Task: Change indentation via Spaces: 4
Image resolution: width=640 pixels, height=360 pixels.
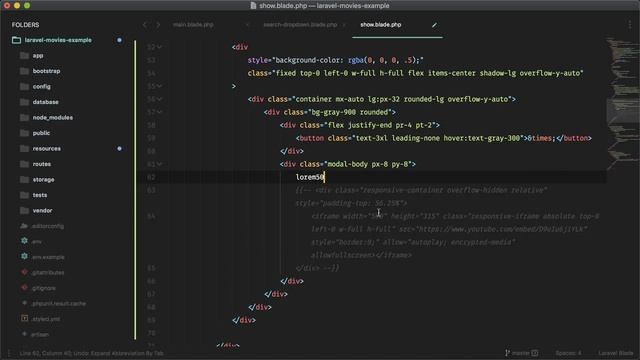Action: (x=568, y=353)
